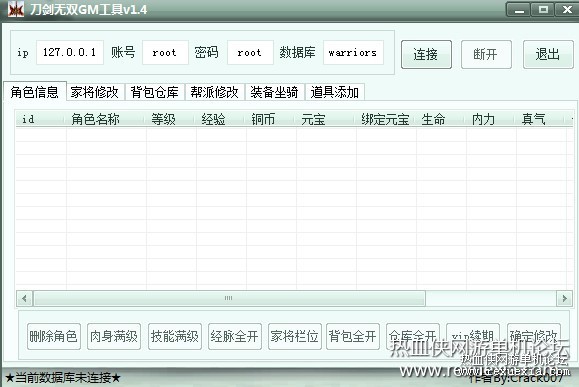Viewport: 579px width, 387px height.
Task: Click the 确定修改 confirm button
Action: (534, 336)
